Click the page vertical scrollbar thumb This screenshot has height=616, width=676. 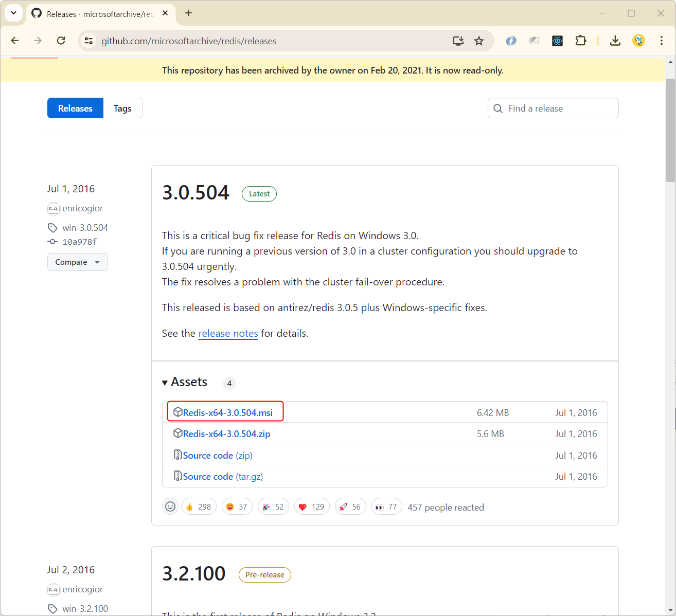tap(670, 131)
